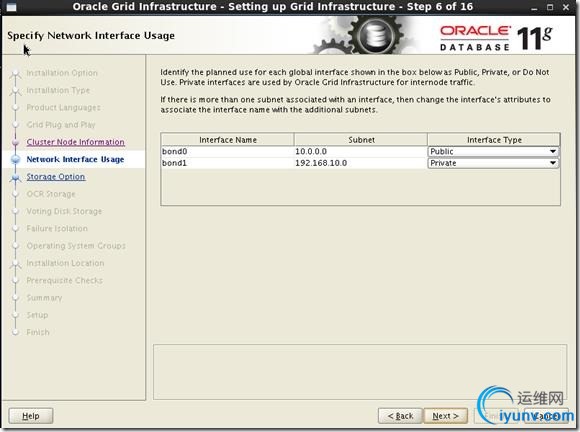Click the Voting Disk Storage step
The image size is (580, 432).
(x=64, y=211)
